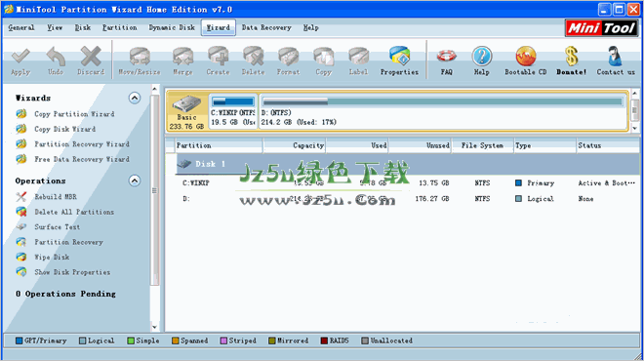Screen dimensions: 644x361
Task: Open the Data Recovery menu
Action: (266, 27)
